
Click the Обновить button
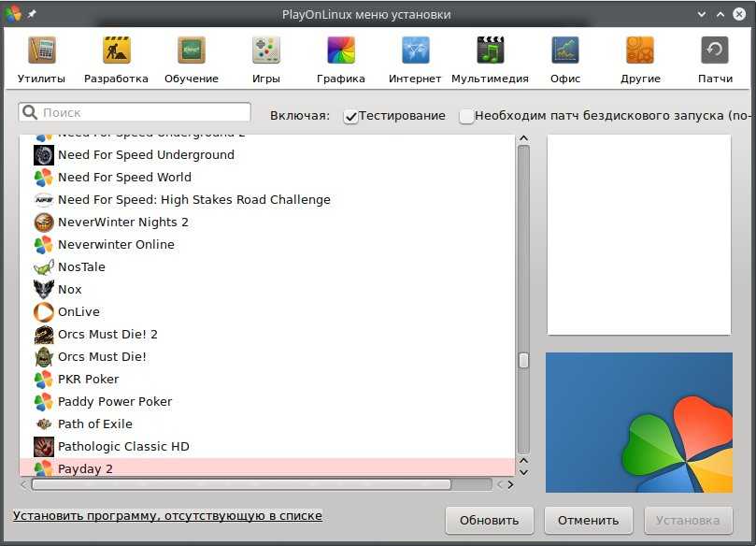pos(489,521)
